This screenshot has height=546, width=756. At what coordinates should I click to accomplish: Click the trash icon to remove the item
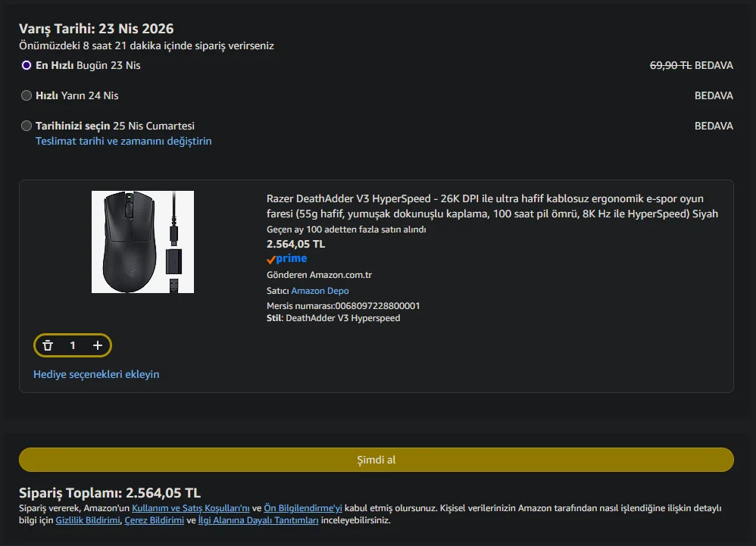(x=48, y=345)
